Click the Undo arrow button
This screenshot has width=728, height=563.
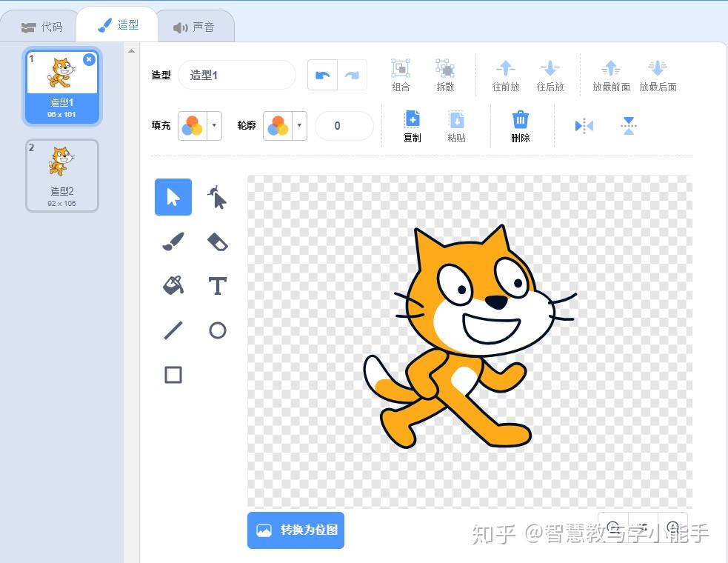click(323, 75)
